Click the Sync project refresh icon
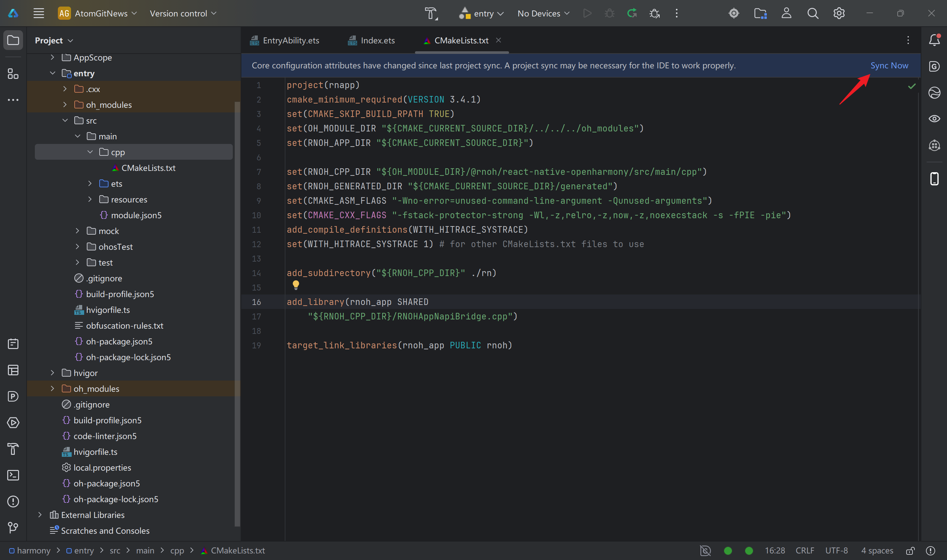947x560 pixels. (x=631, y=13)
